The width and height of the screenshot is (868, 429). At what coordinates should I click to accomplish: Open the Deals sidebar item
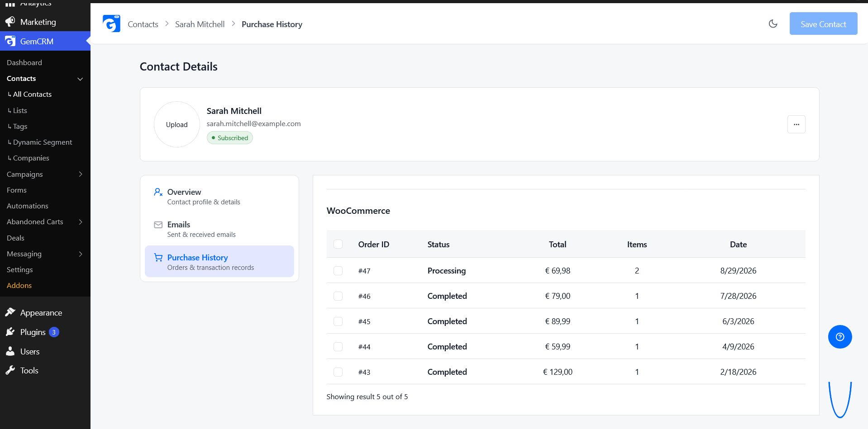point(15,238)
